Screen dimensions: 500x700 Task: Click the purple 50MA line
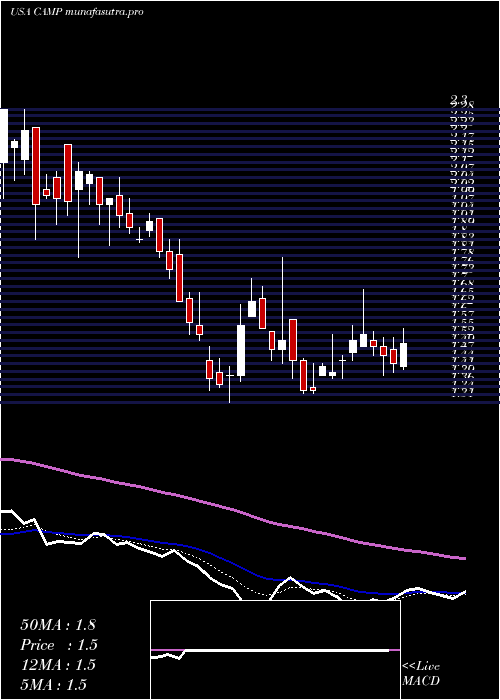[x=232, y=509]
